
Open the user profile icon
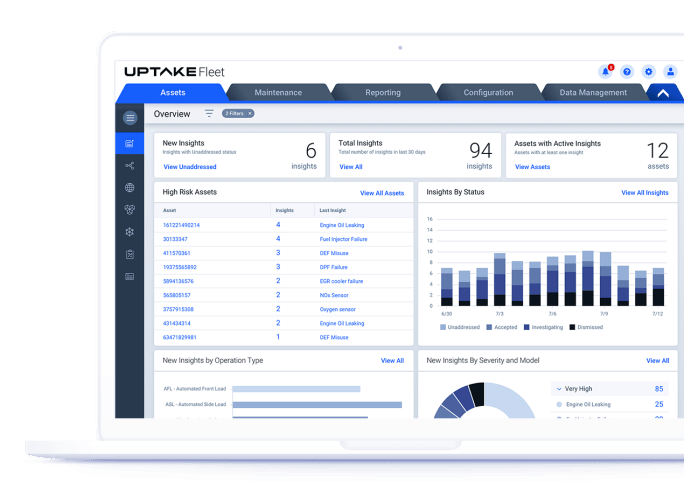point(669,72)
